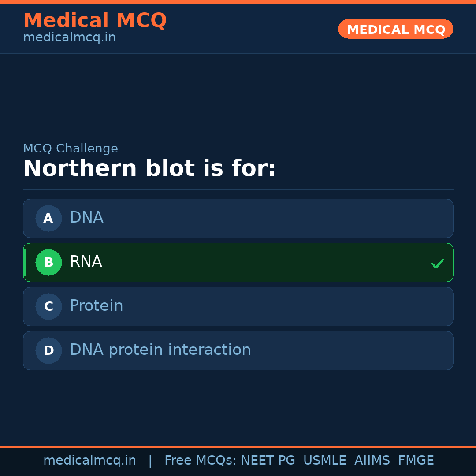Image resolution: width=476 pixels, height=476 pixels.
Task: Select option D, DNA protein interaction
Action: point(238,350)
